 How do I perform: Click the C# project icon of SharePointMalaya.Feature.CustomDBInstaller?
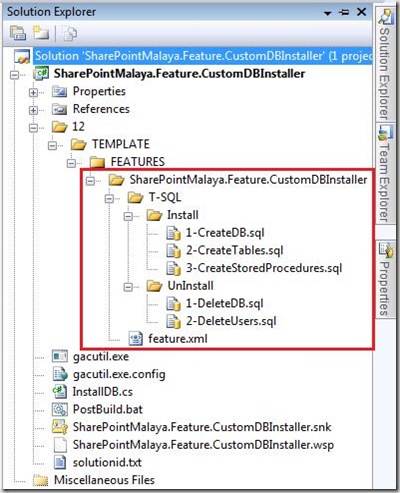coord(41,74)
